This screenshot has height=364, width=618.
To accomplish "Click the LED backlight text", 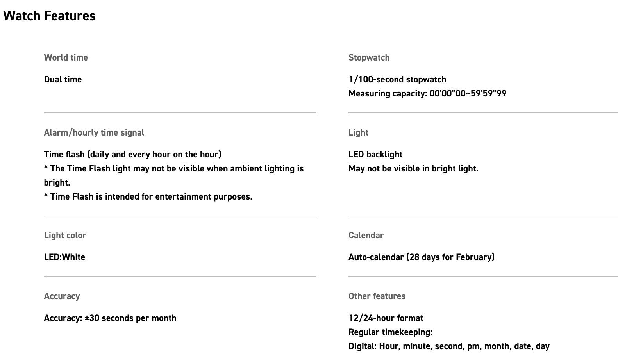I will (375, 154).
